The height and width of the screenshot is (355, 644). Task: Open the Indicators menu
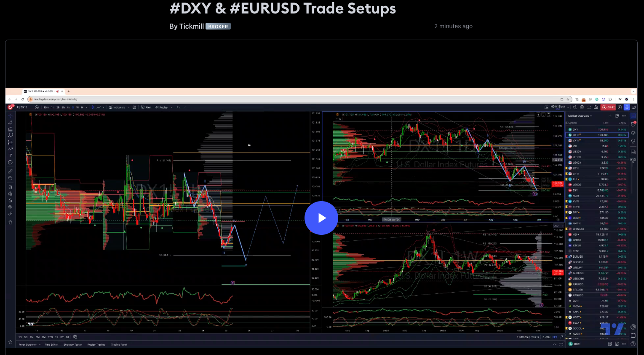[x=117, y=107]
